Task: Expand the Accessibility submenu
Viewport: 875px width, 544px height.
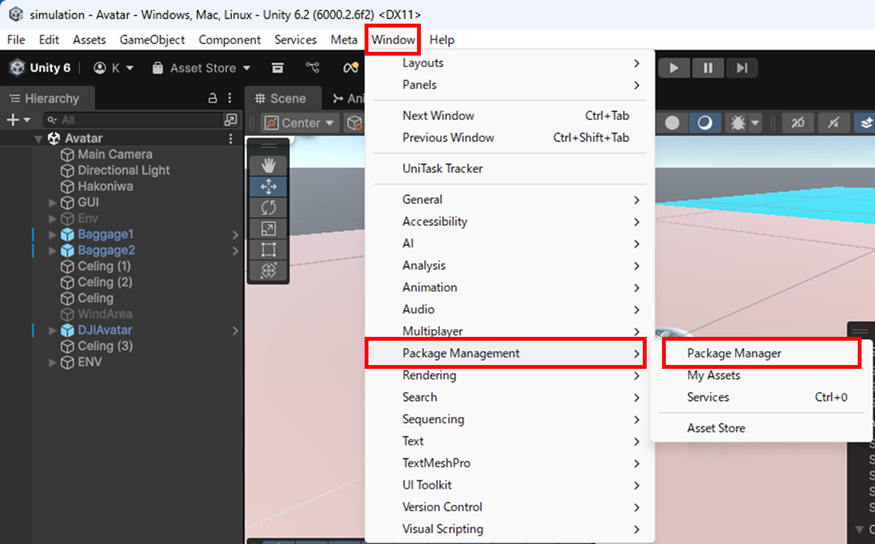Action: [509, 222]
